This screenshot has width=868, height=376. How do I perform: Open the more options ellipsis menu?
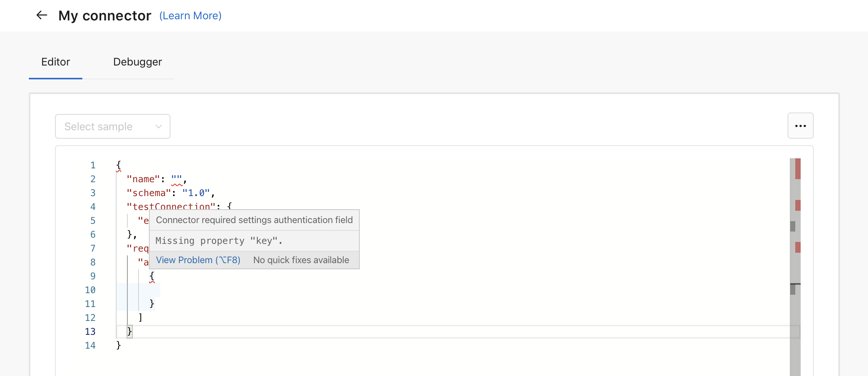pos(801,126)
